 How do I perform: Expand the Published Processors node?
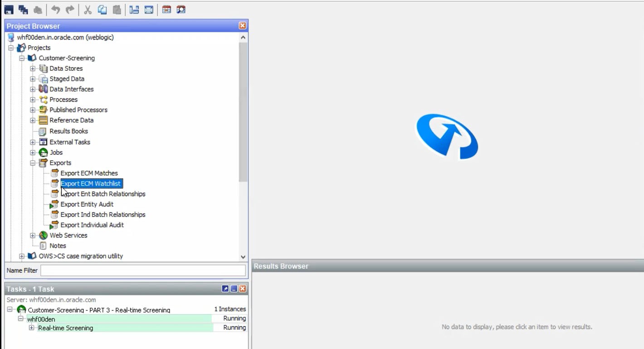pos(33,110)
